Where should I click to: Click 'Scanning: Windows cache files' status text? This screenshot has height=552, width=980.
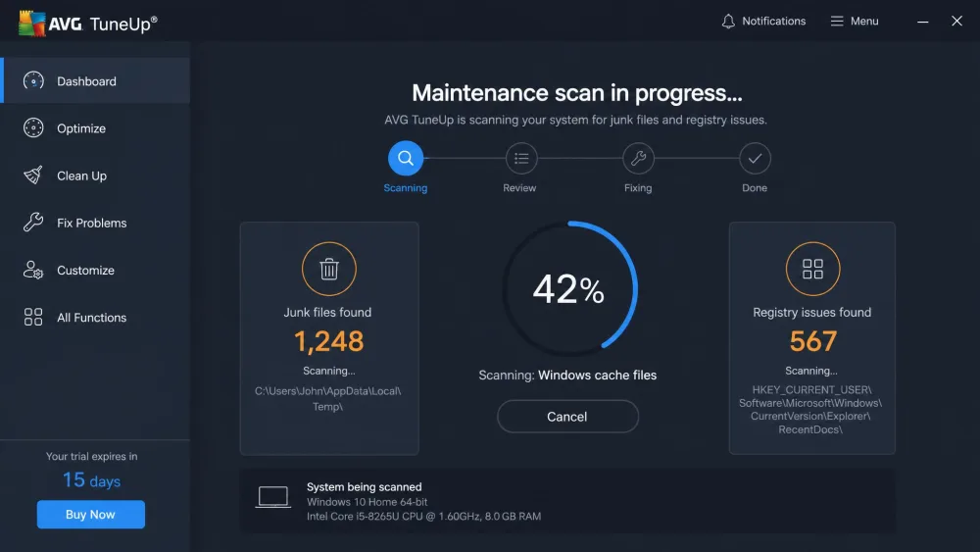click(567, 376)
